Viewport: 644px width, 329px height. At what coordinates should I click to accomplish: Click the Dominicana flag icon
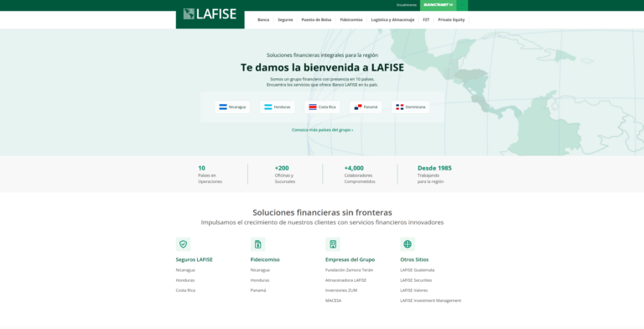point(400,107)
